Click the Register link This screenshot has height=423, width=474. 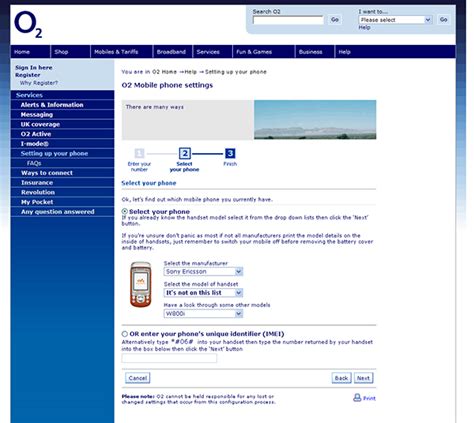click(x=28, y=75)
